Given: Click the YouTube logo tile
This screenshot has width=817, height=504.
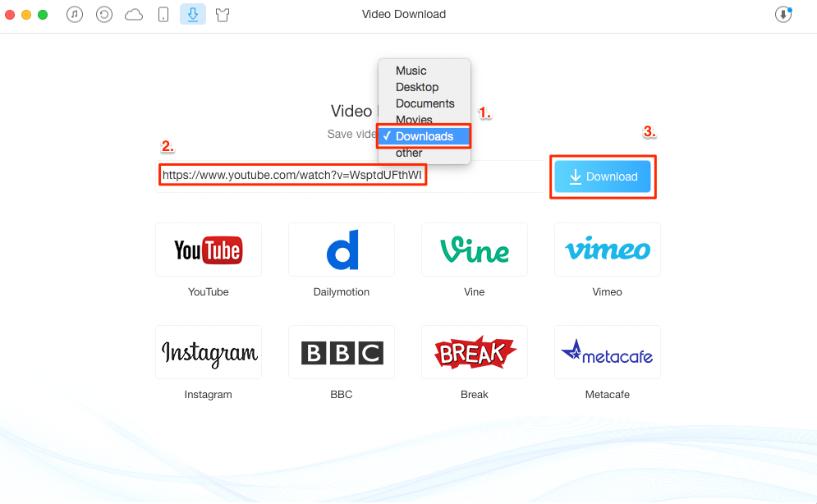Looking at the screenshot, I should coord(209,250).
